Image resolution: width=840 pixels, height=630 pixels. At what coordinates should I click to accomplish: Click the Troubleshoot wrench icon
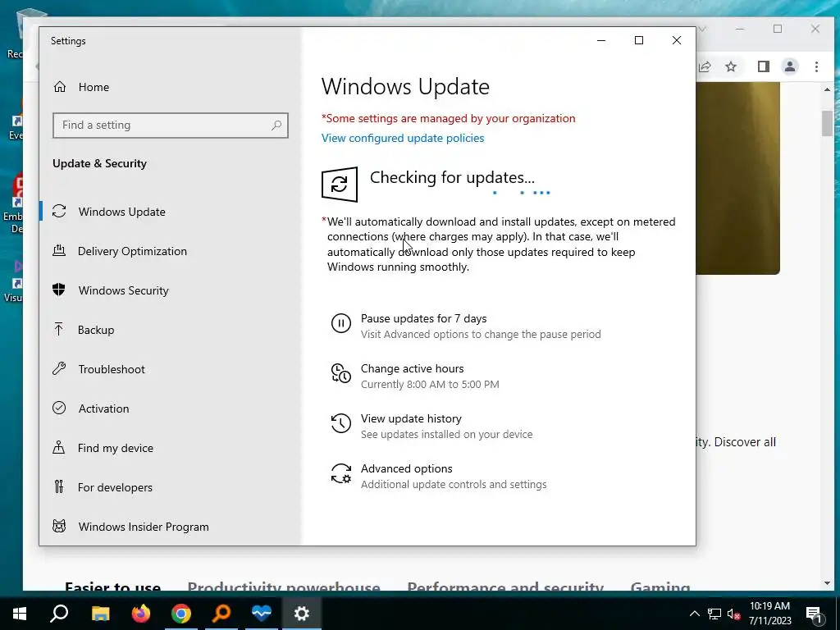[59, 368]
